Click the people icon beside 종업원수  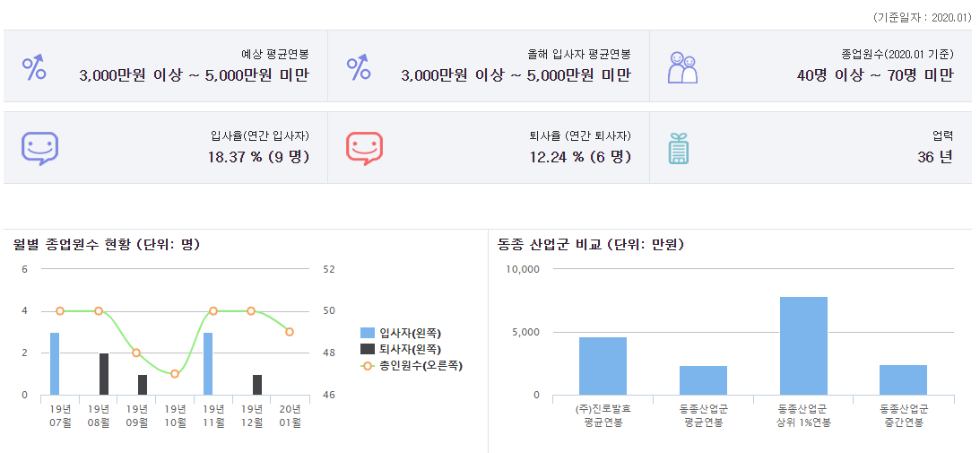(x=681, y=67)
